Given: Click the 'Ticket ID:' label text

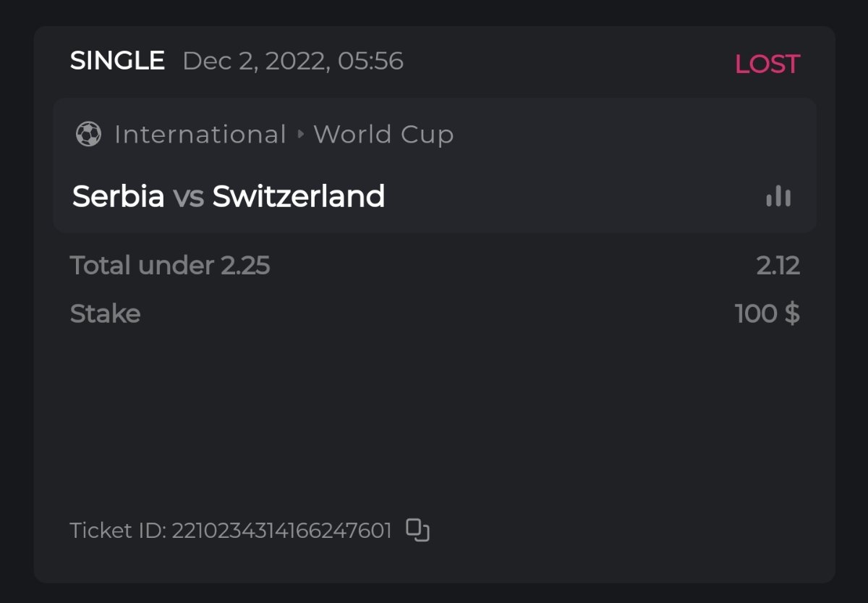Looking at the screenshot, I should 118,531.
